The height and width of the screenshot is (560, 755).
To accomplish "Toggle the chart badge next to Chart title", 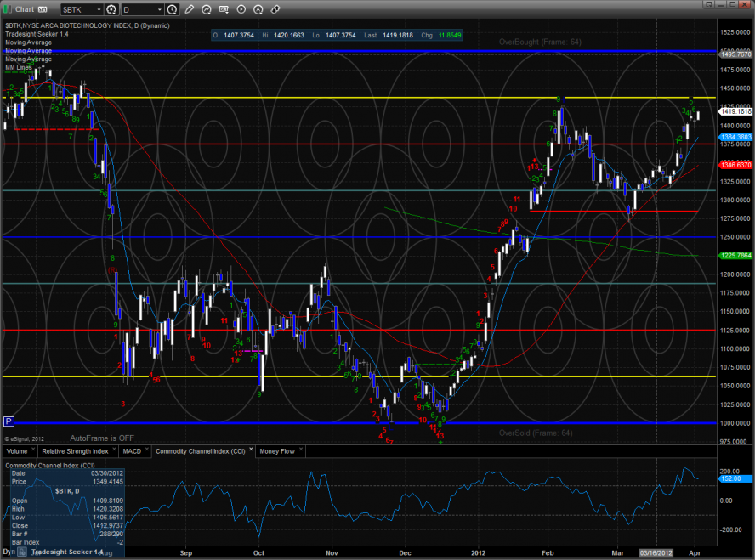I will (42, 9).
